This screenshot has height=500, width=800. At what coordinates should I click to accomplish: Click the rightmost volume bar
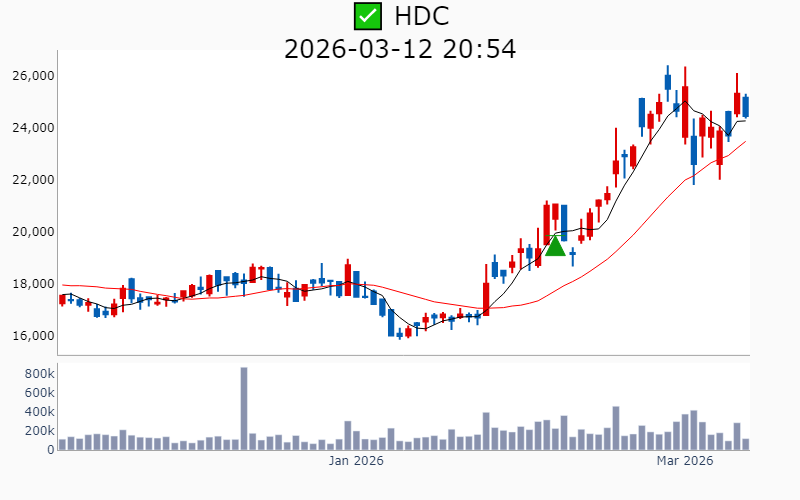745,444
